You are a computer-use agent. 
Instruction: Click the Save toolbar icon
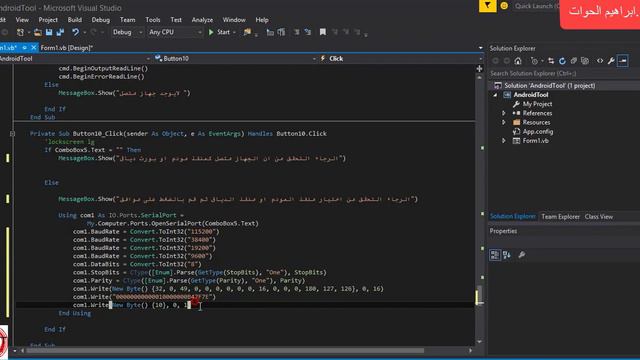(x=49, y=32)
